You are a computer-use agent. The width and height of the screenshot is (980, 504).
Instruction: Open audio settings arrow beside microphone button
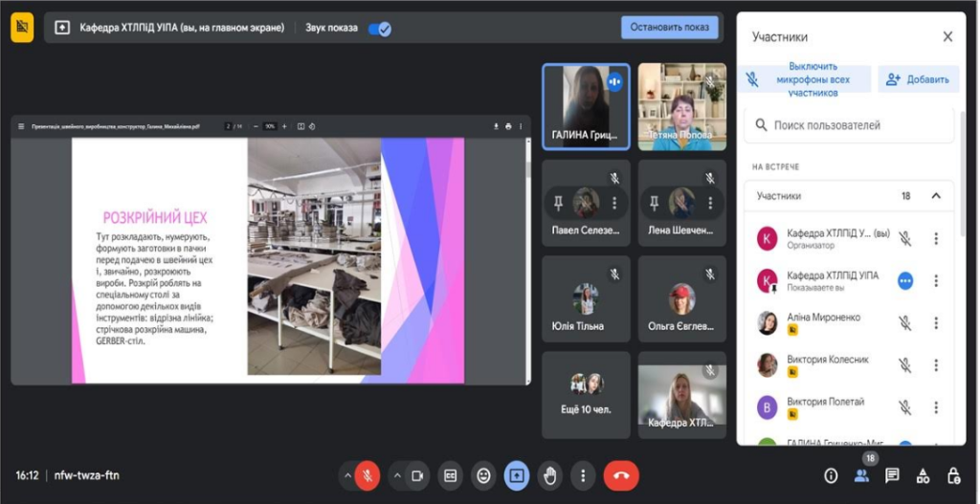[x=346, y=476]
